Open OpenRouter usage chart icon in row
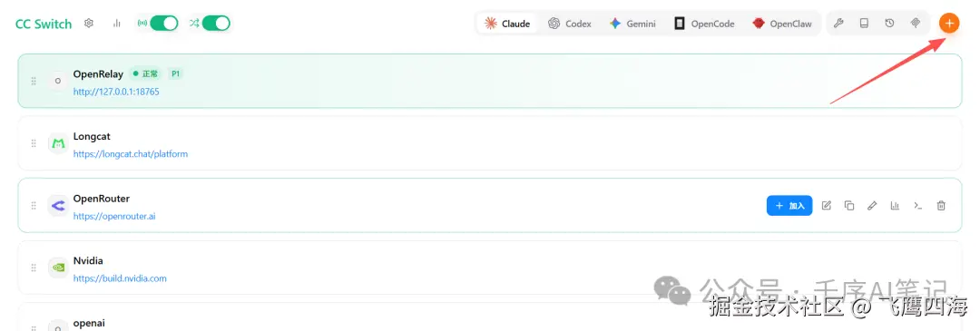 (x=895, y=206)
